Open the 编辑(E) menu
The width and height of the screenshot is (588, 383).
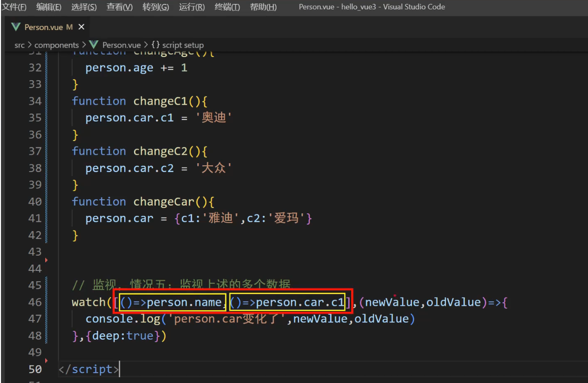click(49, 7)
